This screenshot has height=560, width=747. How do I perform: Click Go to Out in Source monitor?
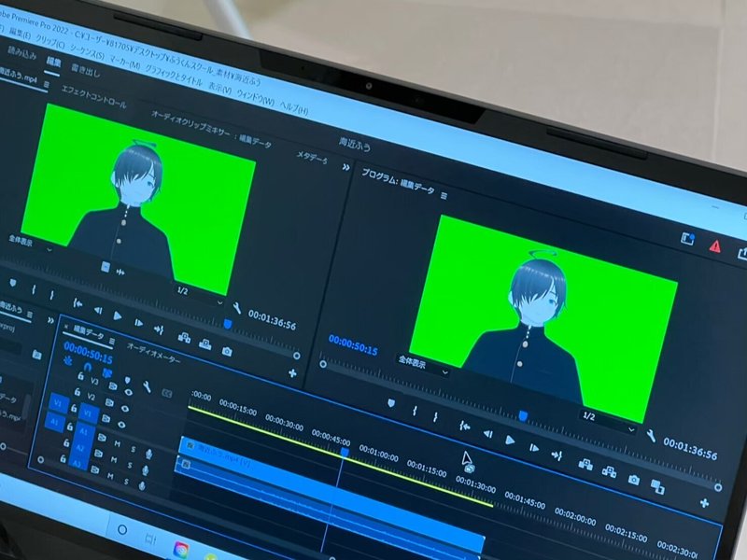click(x=159, y=329)
